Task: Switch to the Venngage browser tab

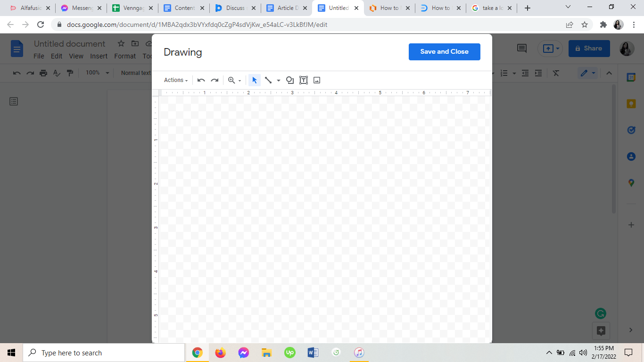Action: click(132, 8)
